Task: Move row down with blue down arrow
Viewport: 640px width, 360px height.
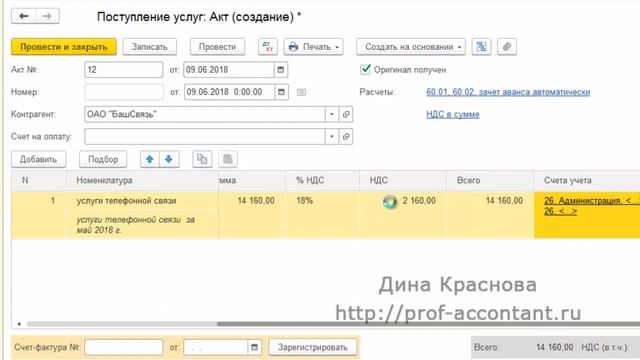Action: 169,159
